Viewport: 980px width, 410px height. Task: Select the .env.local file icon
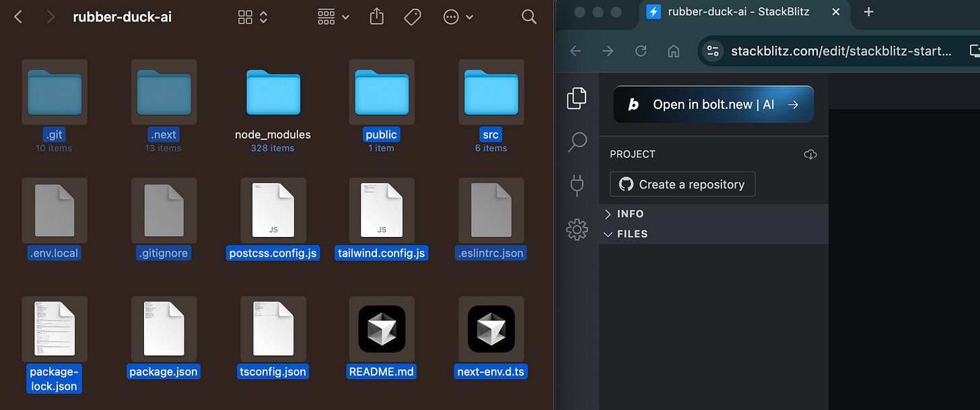point(55,210)
